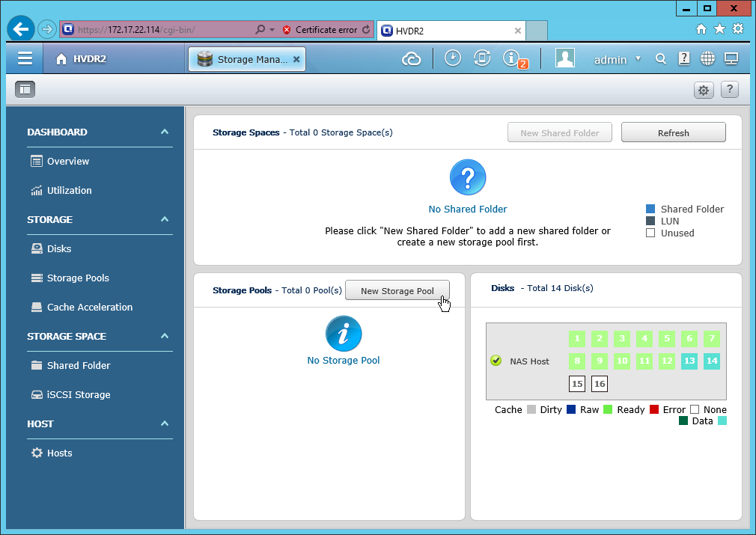Image resolution: width=756 pixels, height=535 pixels.
Task: Click the Shared Folder blue legend swatch
Action: tap(650, 209)
